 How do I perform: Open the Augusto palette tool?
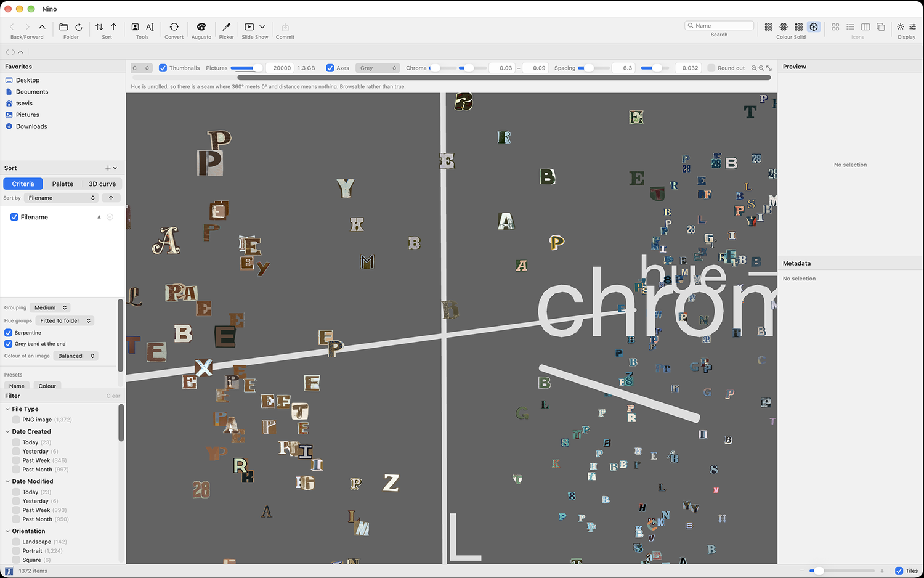(x=201, y=27)
